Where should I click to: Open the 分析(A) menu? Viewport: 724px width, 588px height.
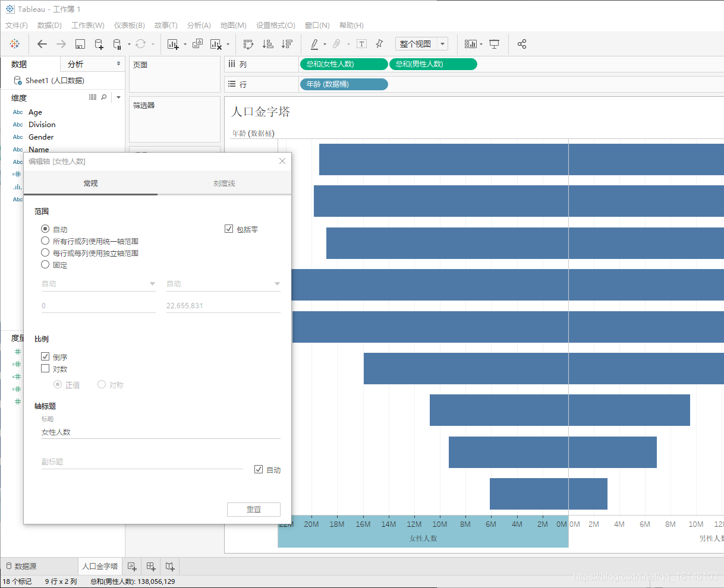(x=199, y=26)
